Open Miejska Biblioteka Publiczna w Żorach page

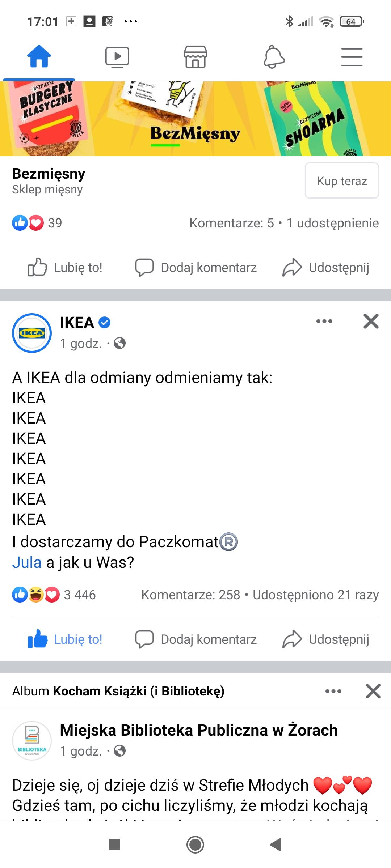pos(198,730)
